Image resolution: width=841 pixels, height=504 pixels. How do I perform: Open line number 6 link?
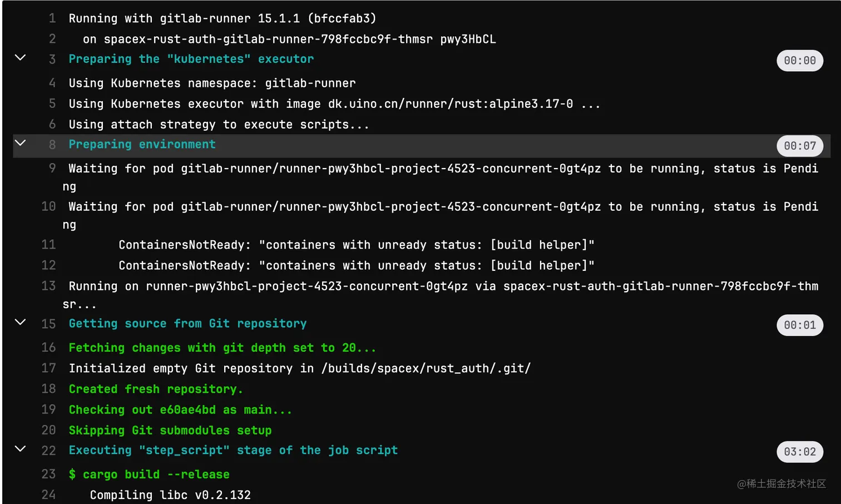[52, 124]
